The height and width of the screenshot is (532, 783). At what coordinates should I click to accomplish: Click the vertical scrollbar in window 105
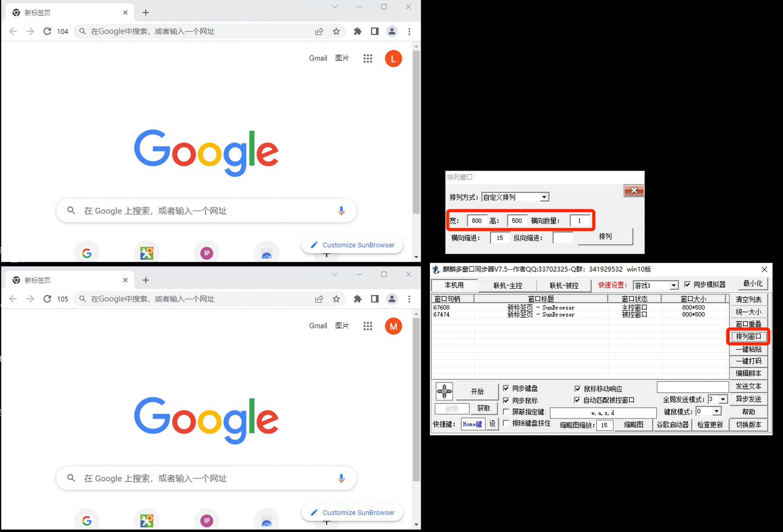click(416, 400)
